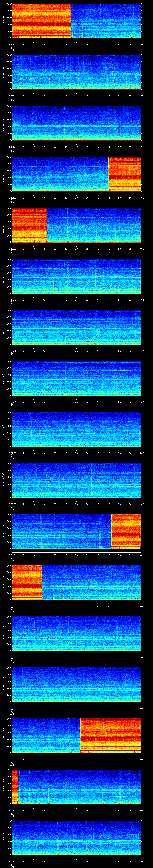Click the spectrogram panel starting at 18:21:00
The width and height of the screenshot is (153, 868).
pyautogui.click(x=77, y=378)
